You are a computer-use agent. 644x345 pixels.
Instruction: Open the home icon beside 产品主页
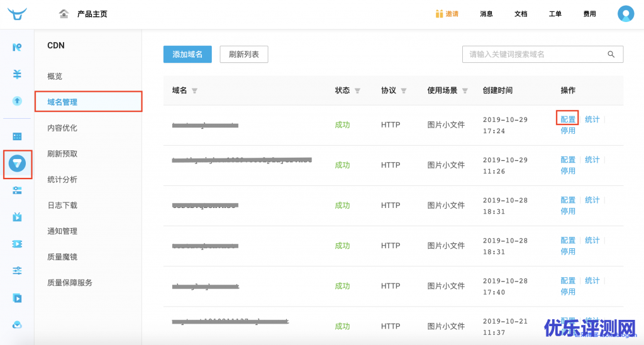[64, 14]
